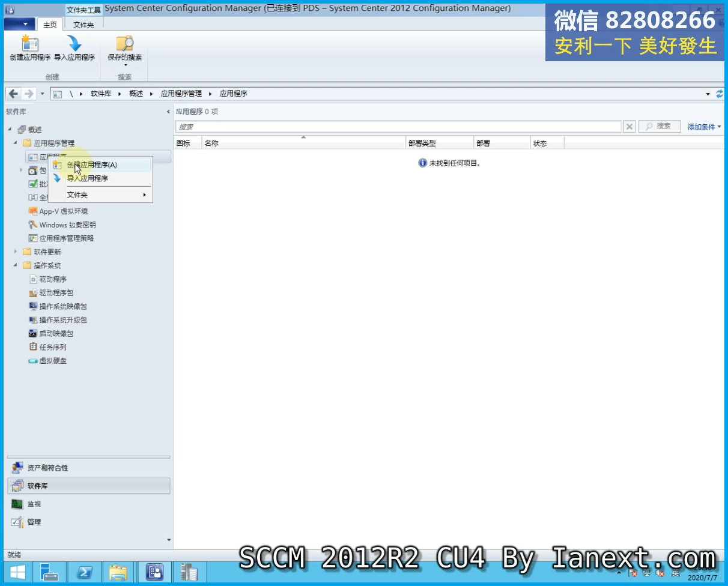Click 软件库 in the breadcrumb path
This screenshot has width=728, height=586.
click(x=101, y=94)
